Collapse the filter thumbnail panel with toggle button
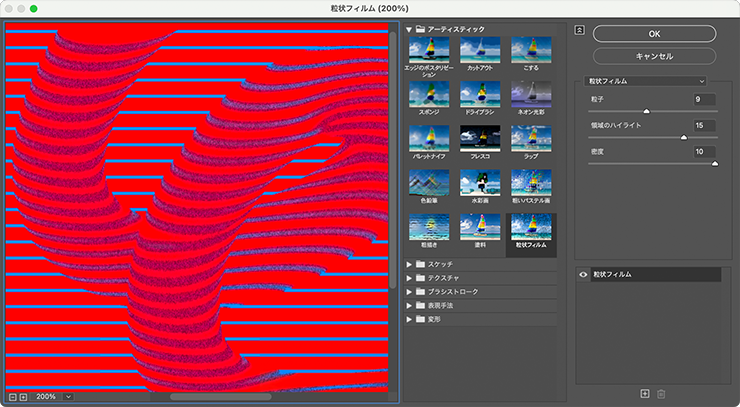Screen dimensions: 740x407 pyautogui.click(x=579, y=29)
